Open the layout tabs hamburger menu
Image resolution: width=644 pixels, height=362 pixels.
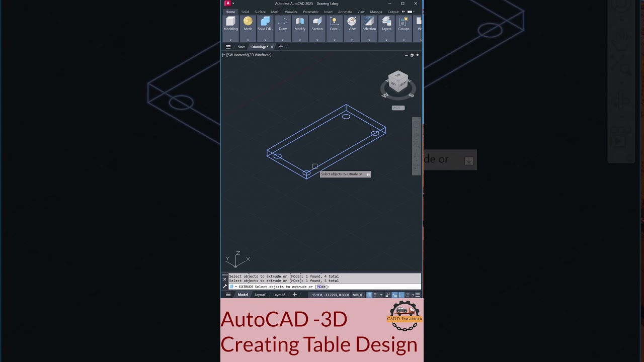228,295
